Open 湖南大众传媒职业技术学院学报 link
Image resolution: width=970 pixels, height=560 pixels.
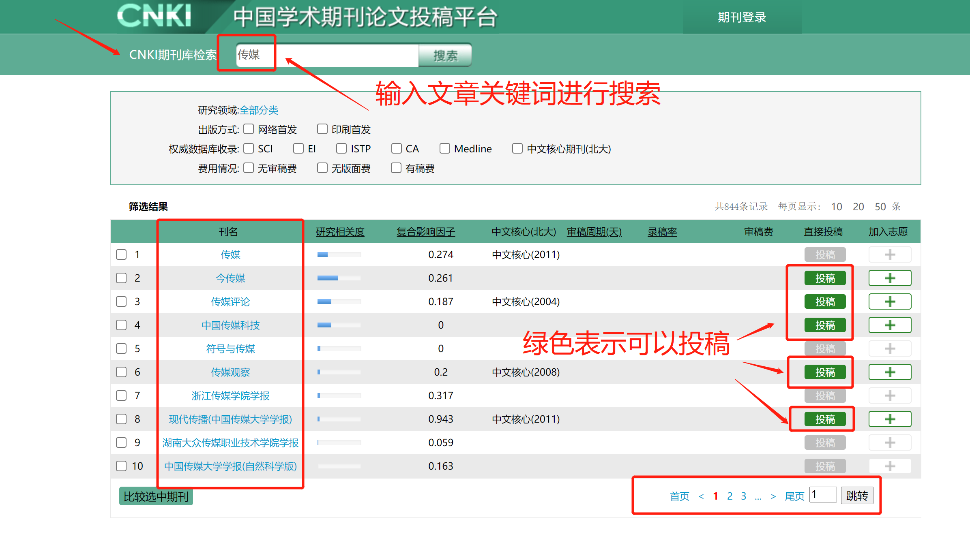click(230, 442)
